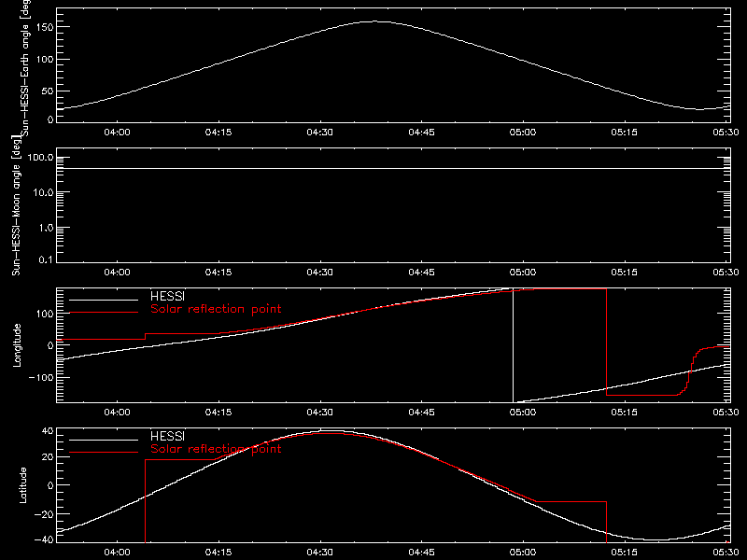Click Solar reflection point legend in Longitude plot
The image size is (747, 560).
pyautogui.click(x=216, y=309)
